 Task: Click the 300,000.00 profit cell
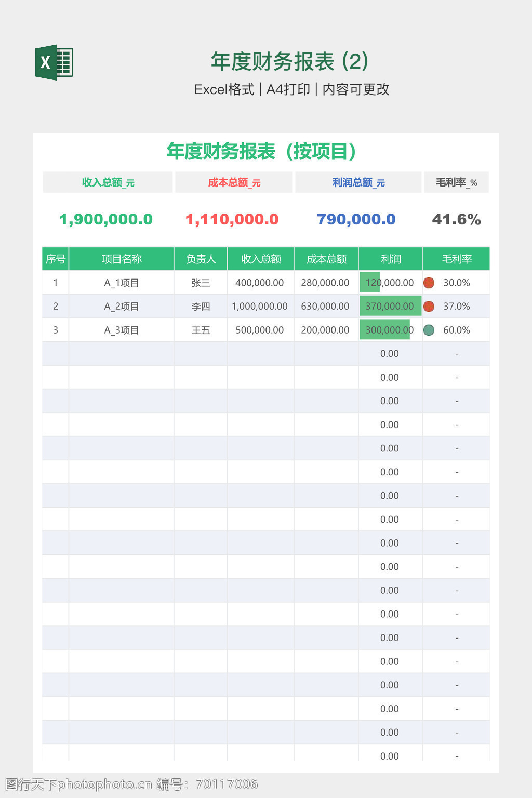pyautogui.click(x=390, y=330)
